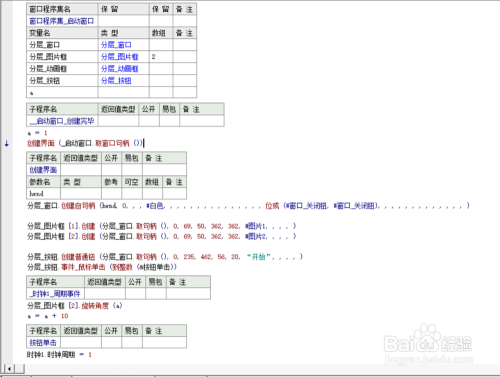The image size is (500, 377).
Task: Click the '参考' column header
Action: pos(111,182)
